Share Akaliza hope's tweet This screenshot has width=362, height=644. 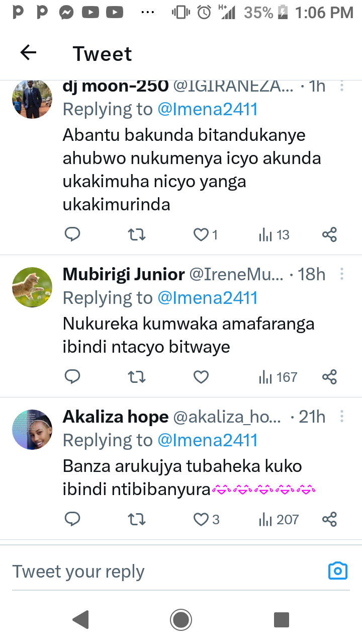tap(329, 519)
